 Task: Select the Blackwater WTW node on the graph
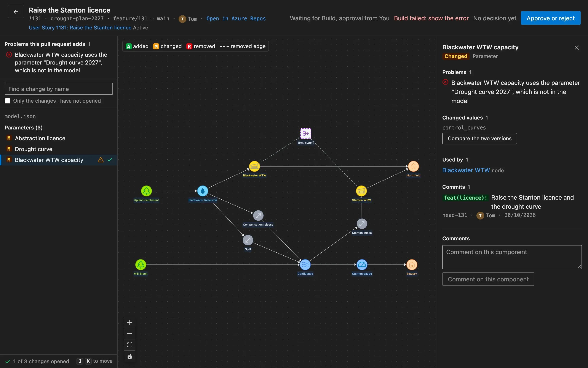(x=254, y=166)
